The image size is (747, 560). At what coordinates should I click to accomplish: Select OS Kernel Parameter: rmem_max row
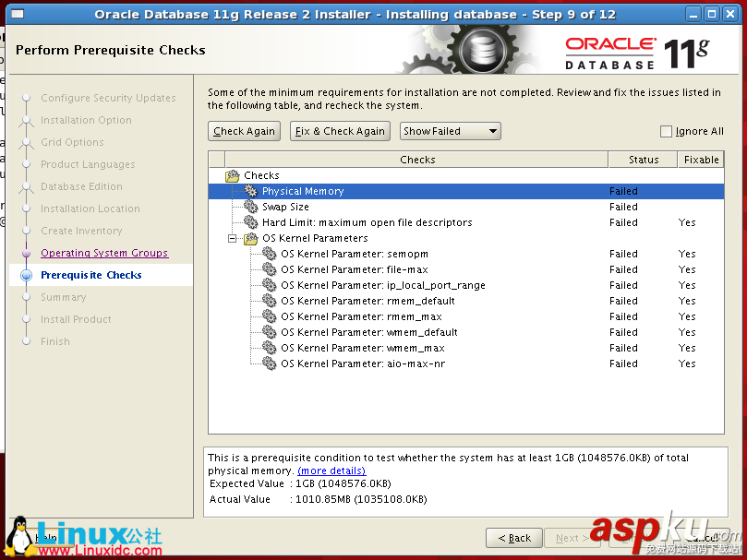pyautogui.click(x=466, y=316)
